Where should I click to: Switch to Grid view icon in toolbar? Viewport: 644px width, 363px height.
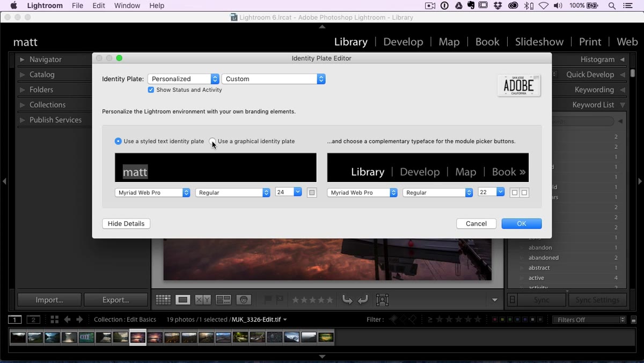click(163, 300)
